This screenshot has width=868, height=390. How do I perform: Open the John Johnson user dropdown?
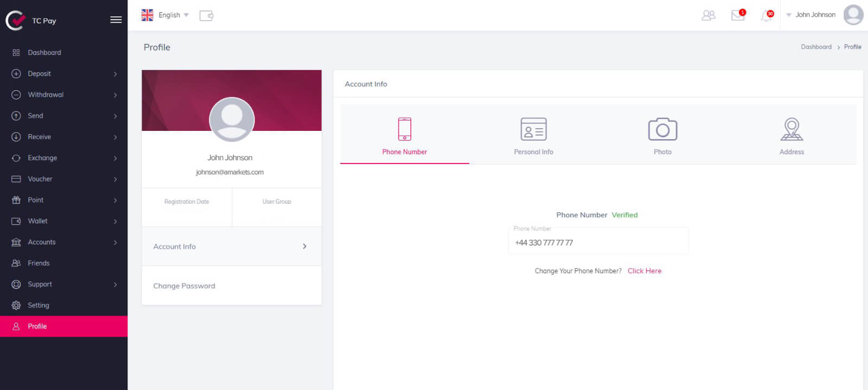point(811,15)
